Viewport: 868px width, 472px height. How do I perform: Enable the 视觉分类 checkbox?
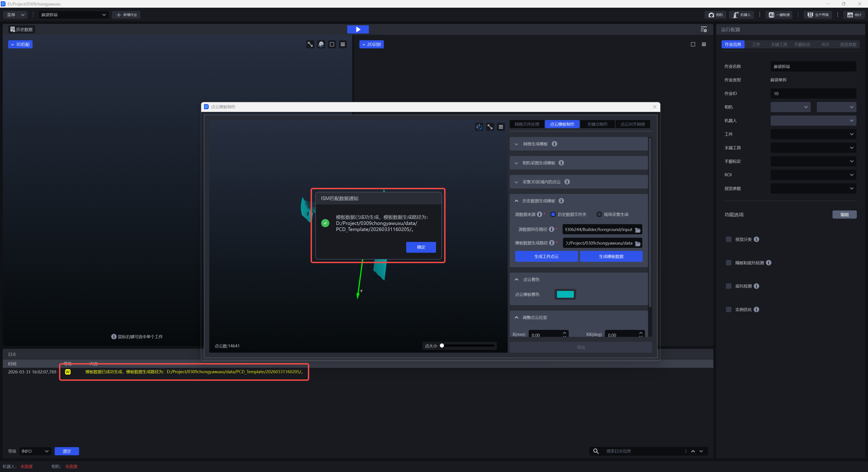point(729,239)
